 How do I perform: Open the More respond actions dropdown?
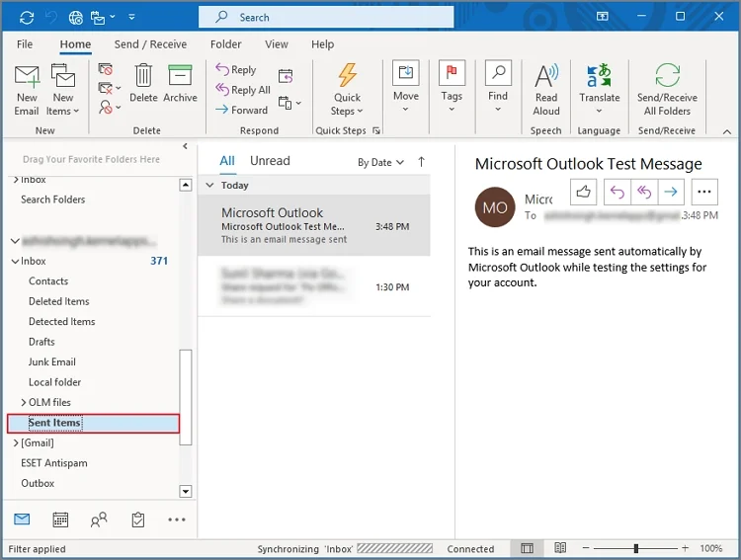289,103
